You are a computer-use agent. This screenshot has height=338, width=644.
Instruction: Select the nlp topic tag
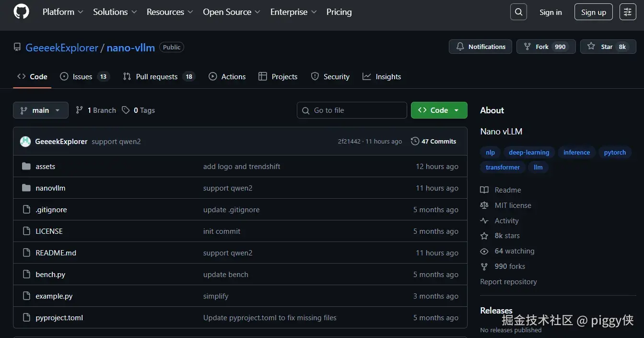[490, 153]
